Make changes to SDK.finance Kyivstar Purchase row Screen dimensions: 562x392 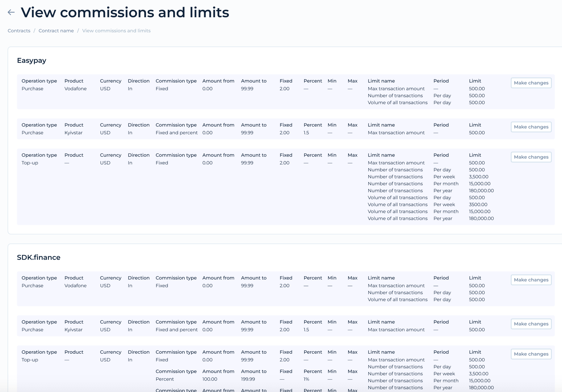tap(531, 324)
